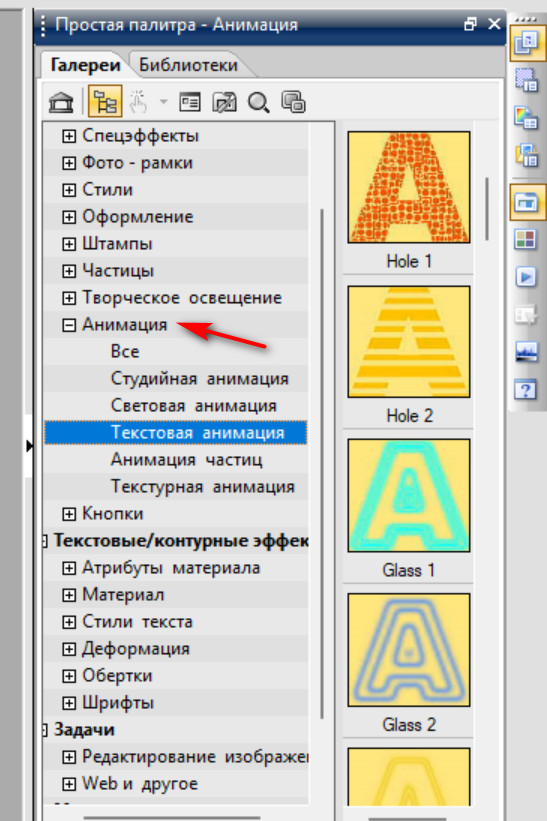Click the magnifier search icon
The width and height of the screenshot is (547, 821).
pyautogui.click(x=259, y=102)
